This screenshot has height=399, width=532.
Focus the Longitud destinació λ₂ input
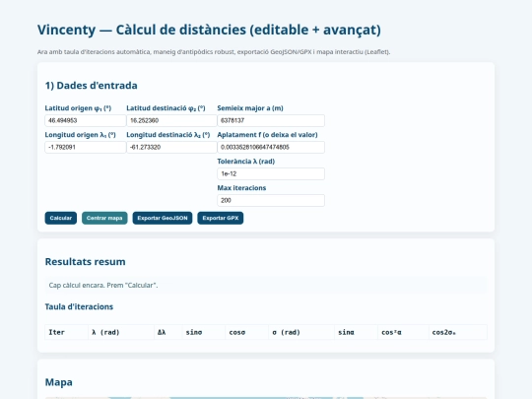click(171, 147)
